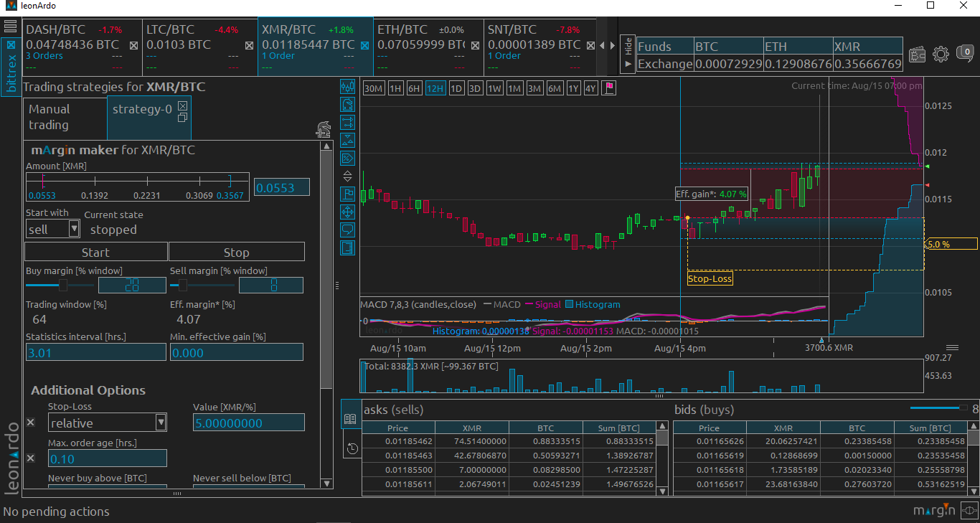The image size is (980, 523).
Task: Click the vertical expand/collapse arrows icon
Action: click(348, 176)
